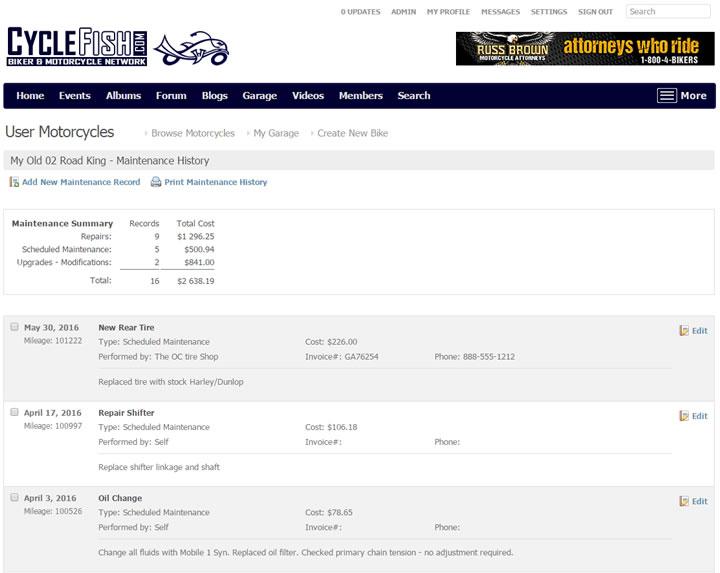
Task: Click the Maintenance Summary heading
Action: 62,224
